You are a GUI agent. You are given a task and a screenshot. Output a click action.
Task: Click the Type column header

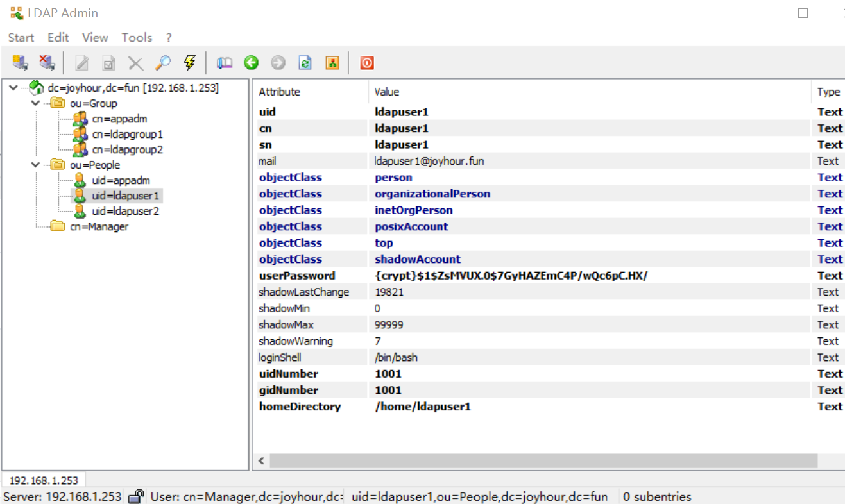click(x=828, y=92)
